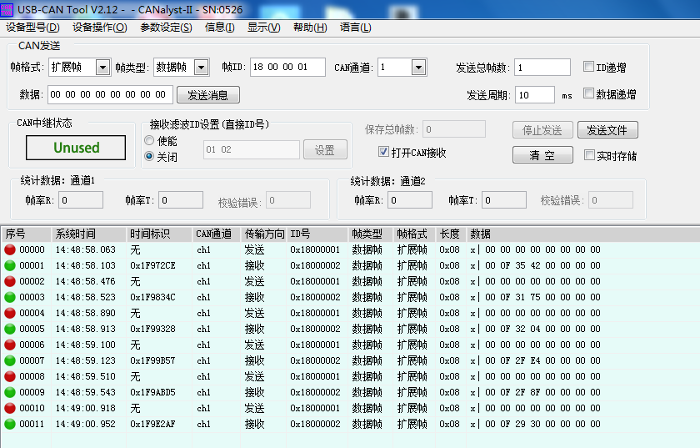Uncheck the 打开CAN接收 checkbox
Screen dimensions: 700x448
383,153
